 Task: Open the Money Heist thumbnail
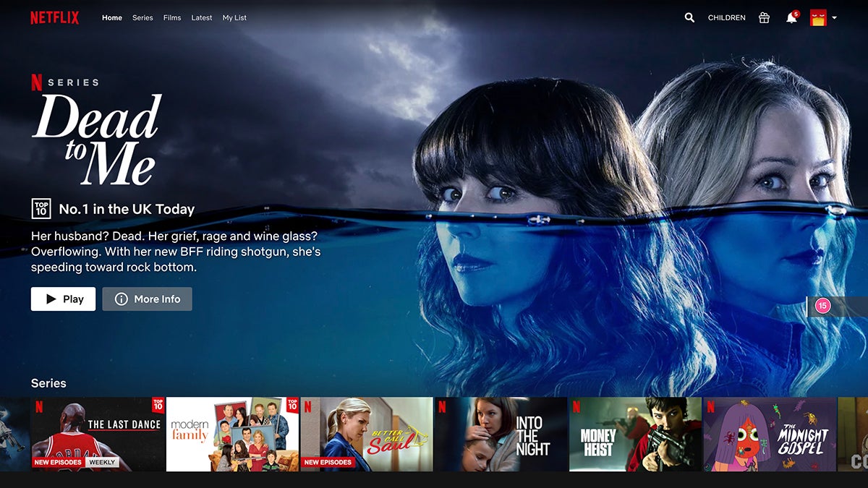point(635,434)
